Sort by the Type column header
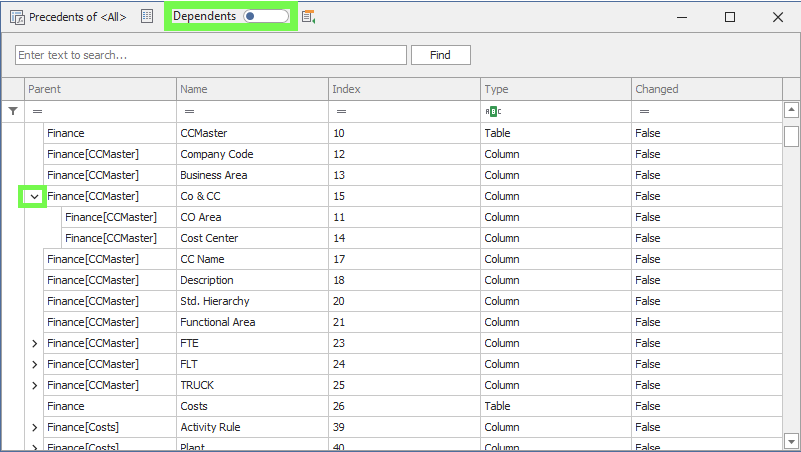 [555, 89]
